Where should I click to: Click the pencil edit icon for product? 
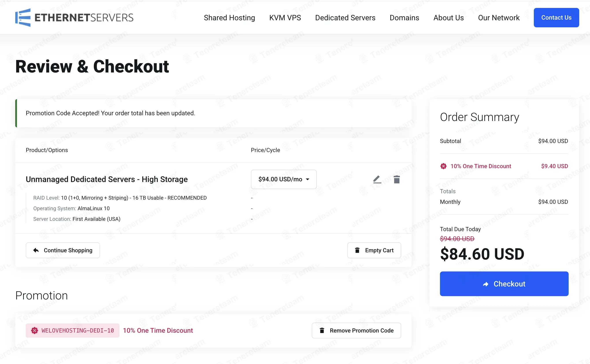coord(377,179)
